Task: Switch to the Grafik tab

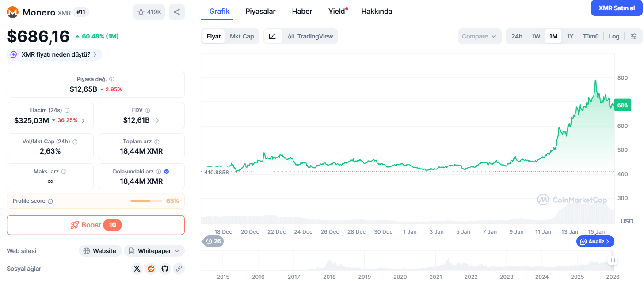Action: [219, 11]
